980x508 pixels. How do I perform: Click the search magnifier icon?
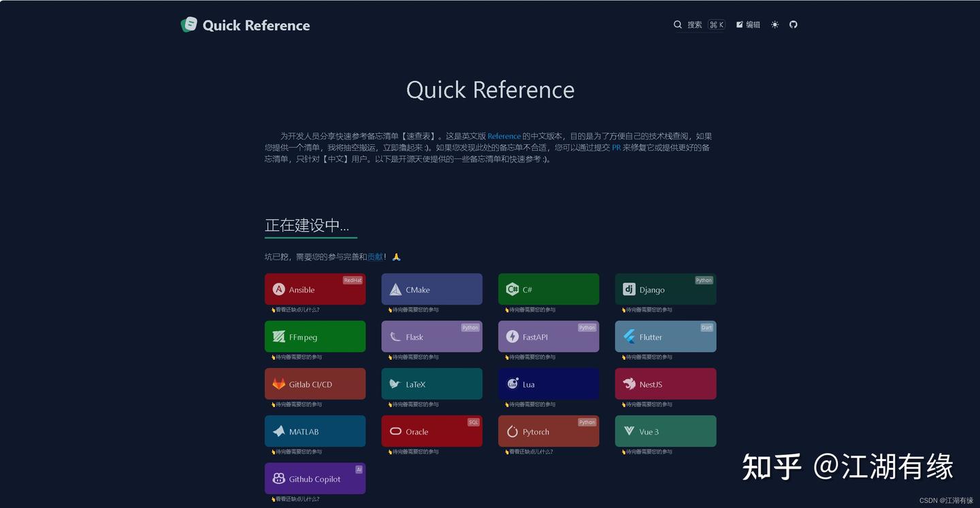click(x=678, y=24)
